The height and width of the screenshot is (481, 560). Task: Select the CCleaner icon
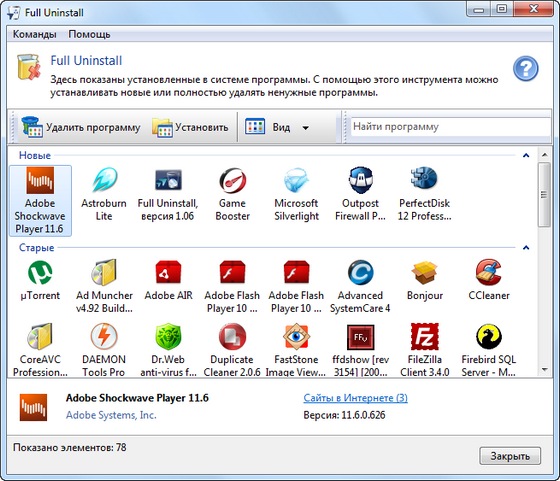click(x=489, y=272)
